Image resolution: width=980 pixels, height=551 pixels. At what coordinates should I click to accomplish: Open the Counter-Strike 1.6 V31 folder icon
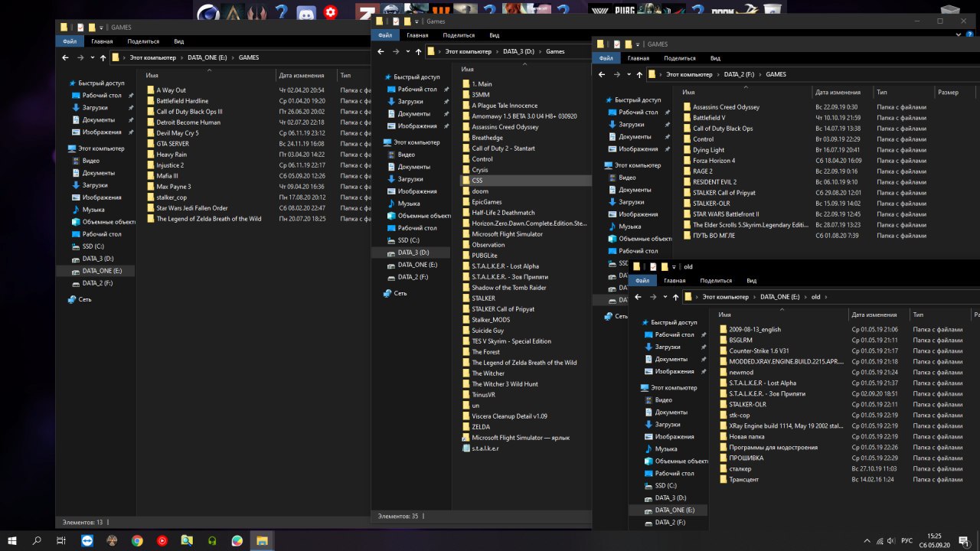click(x=724, y=350)
